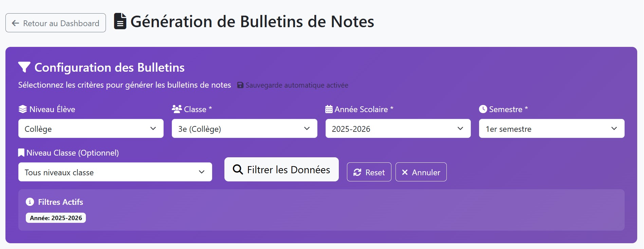Open the Année Scolaire dropdown showing 2025-2026
644x249 pixels.
(x=398, y=128)
